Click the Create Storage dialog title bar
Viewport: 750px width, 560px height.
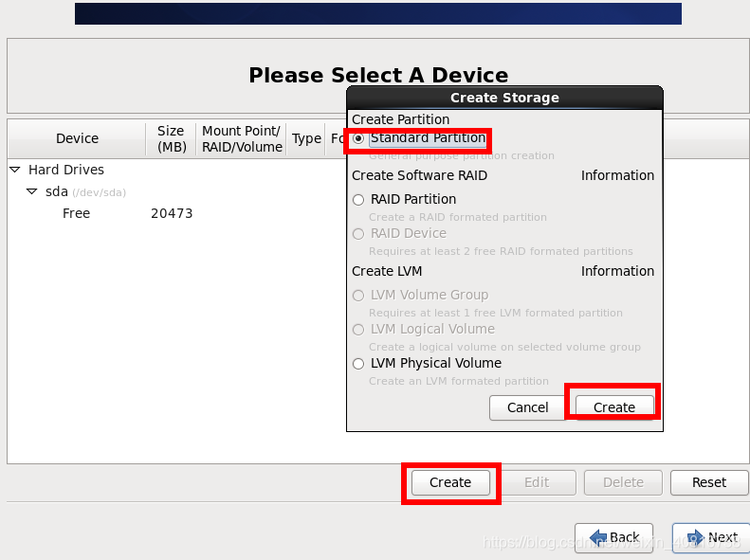pos(504,98)
